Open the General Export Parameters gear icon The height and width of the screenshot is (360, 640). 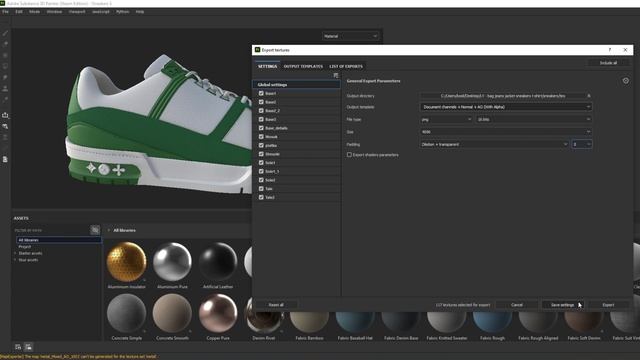626,81
